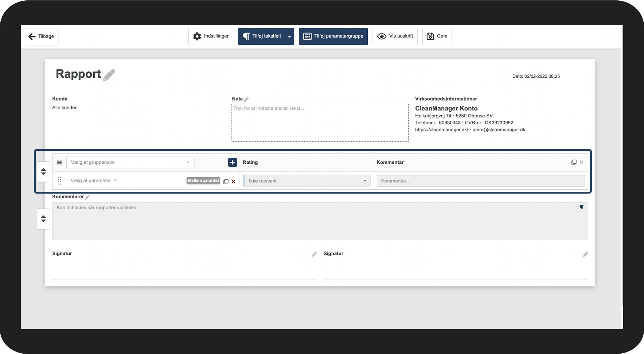Click the paragraph icon in comments box
The image size is (644, 354).
coord(582,207)
